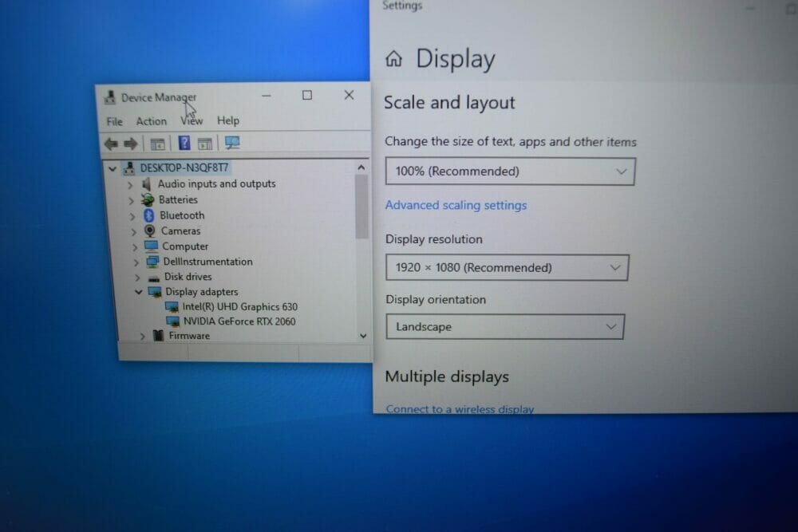
Task: Select the NVIDIA GeForce RTX 2060 adapter icon
Action: tap(173, 321)
